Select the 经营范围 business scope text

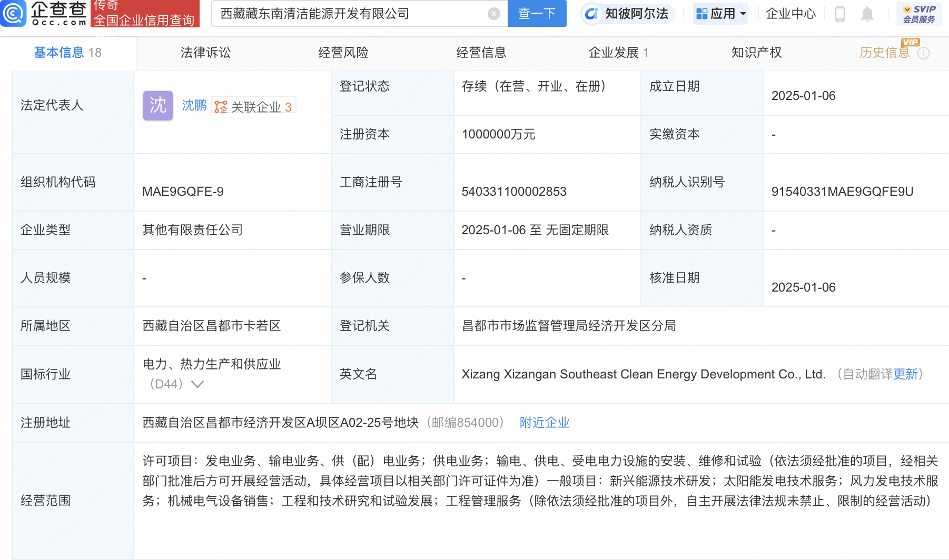540,481
